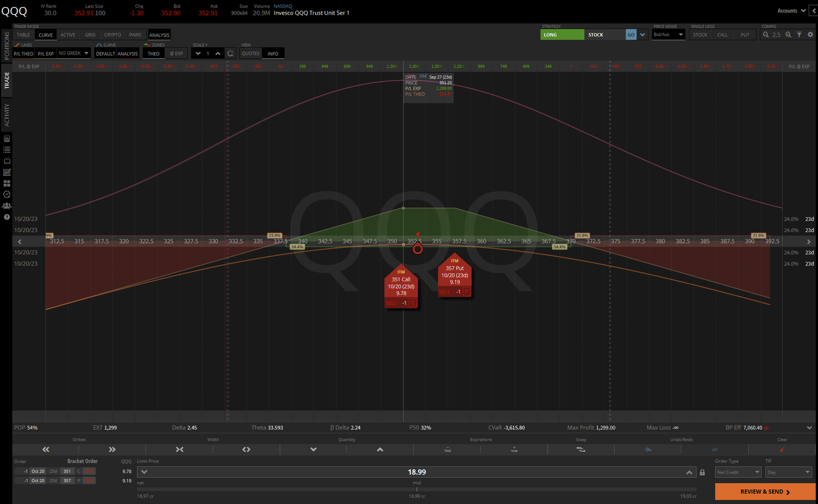This screenshot has height=504, width=818.
Task: Add a single leg Call
Action: [x=723, y=35]
